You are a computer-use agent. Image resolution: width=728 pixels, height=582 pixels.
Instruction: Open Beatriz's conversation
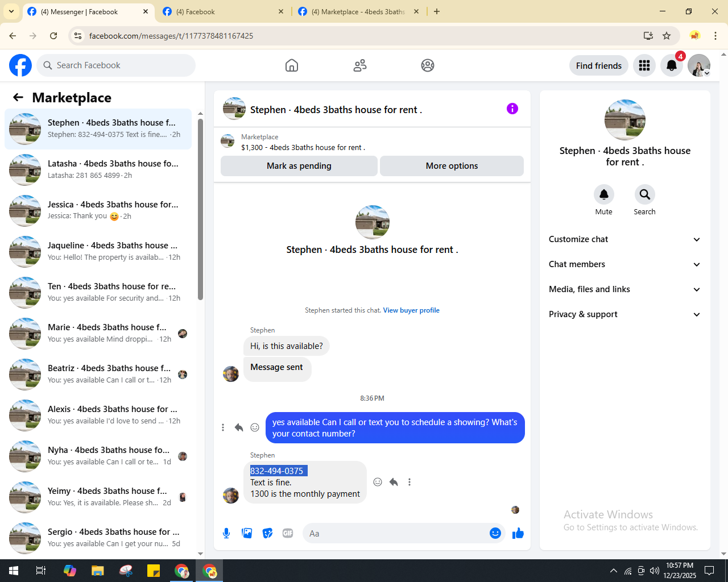(98, 375)
